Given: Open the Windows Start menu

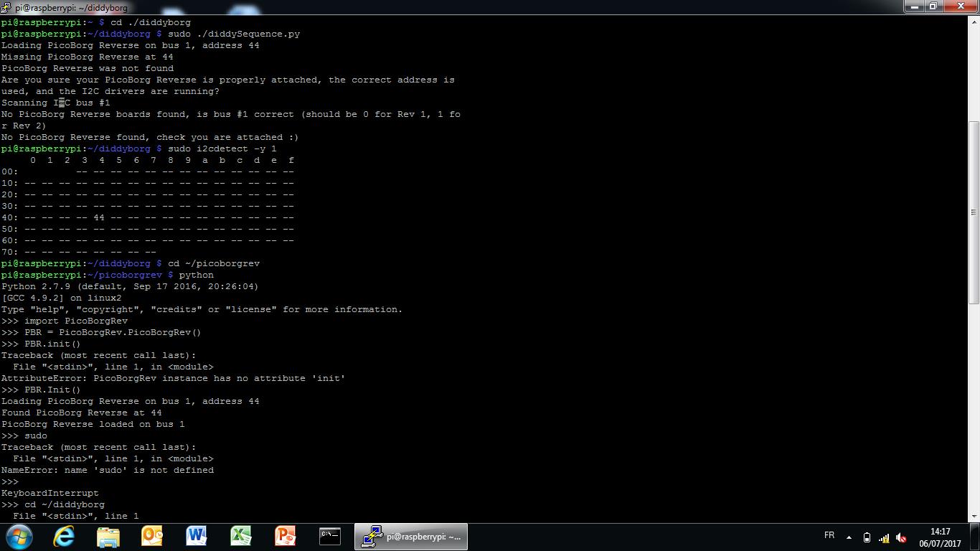Looking at the screenshot, I should tap(19, 537).
